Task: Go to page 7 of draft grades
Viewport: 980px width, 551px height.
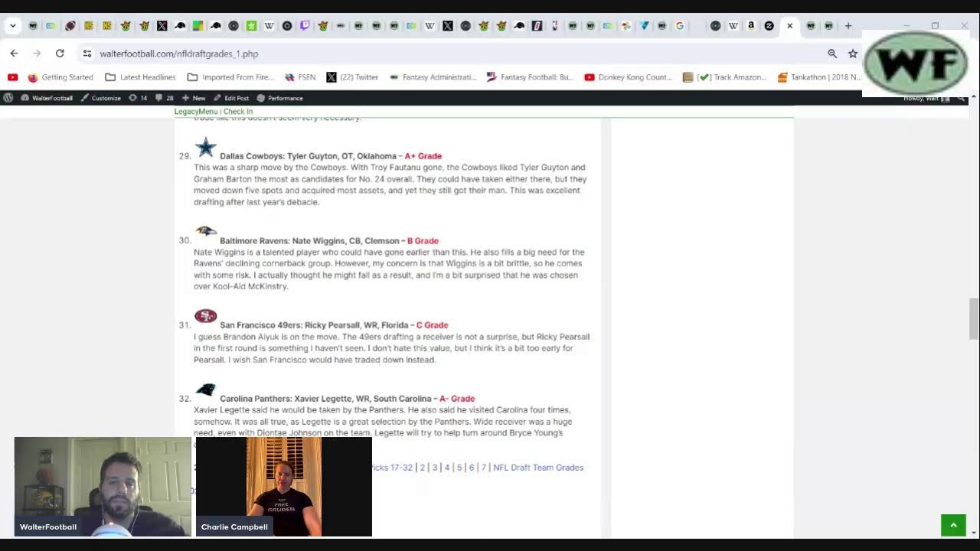Action: coord(484,468)
